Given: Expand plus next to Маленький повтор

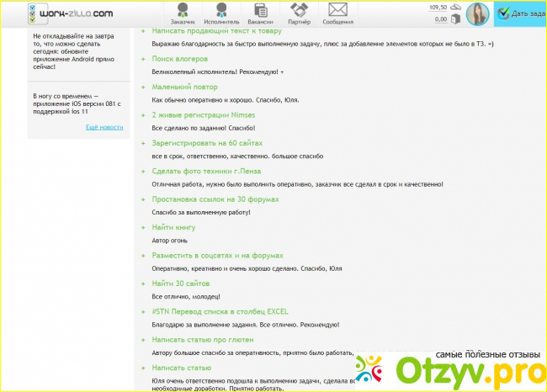Looking at the screenshot, I should 143,87.
